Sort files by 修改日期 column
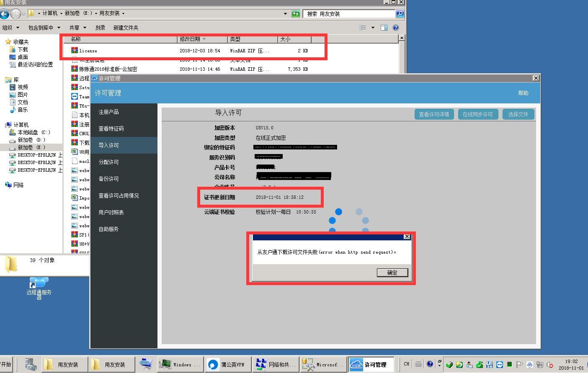The width and height of the screenshot is (588, 373). coord(203,39)
